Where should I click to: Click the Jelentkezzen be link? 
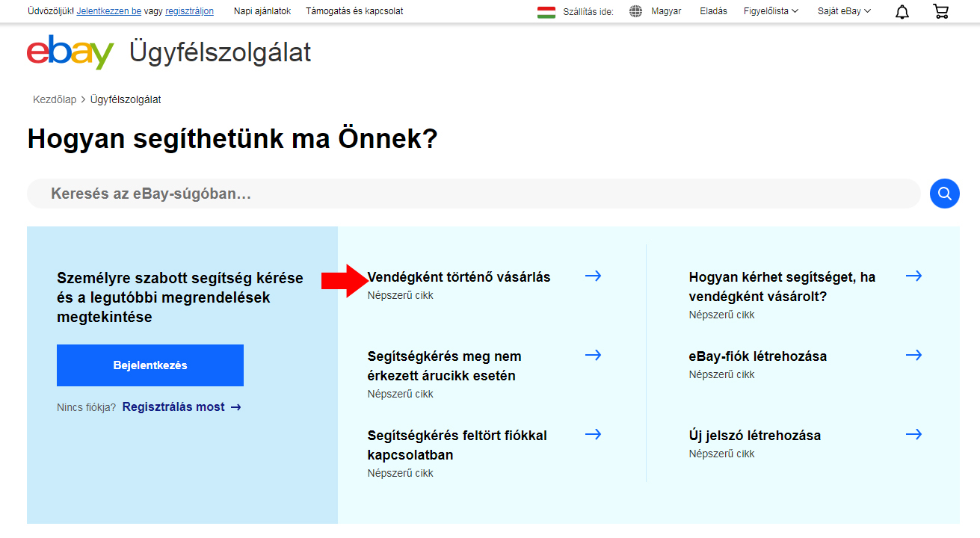pyautogui.click(x=108, y=11)
